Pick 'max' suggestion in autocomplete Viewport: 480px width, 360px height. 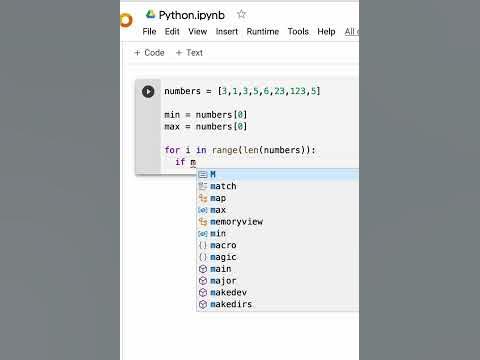[x=278, y=210]
